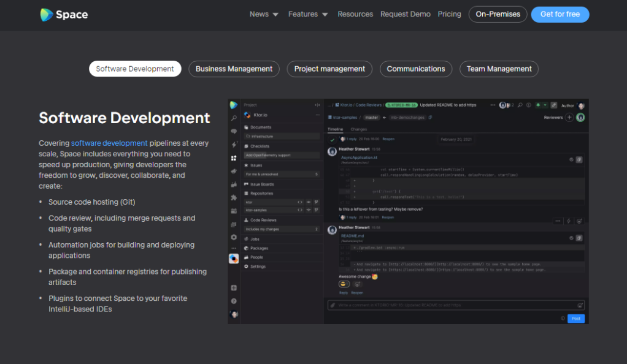627x364 pixels.
Task: Open the green dropdown arrow beside the bell
Action: click(x=545, y=105)
